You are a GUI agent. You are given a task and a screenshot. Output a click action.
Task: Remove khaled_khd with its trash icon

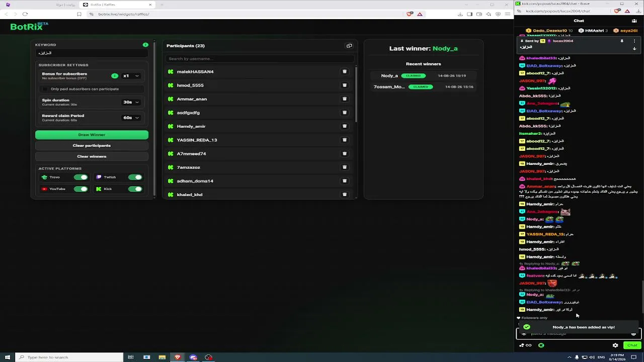point(345,194)
